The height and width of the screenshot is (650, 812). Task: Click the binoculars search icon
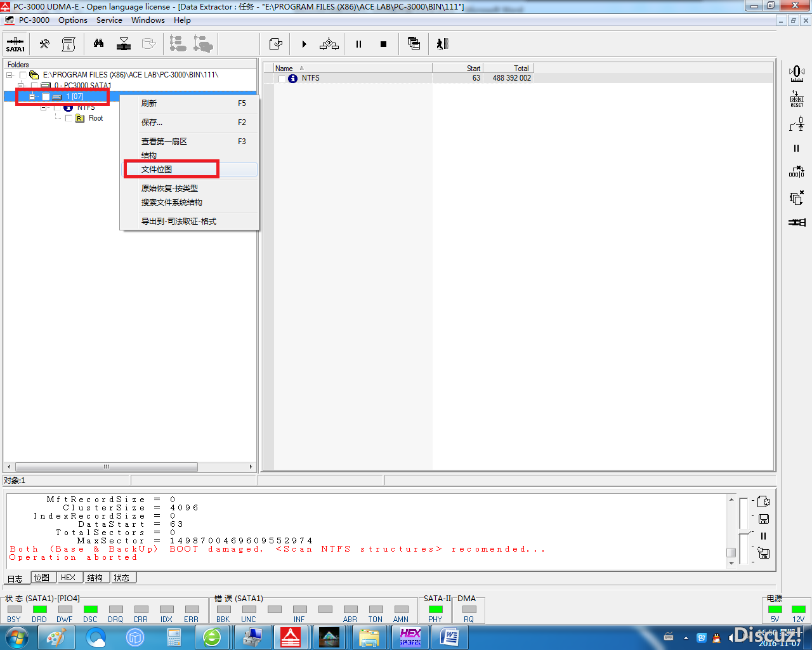(98, 44)
